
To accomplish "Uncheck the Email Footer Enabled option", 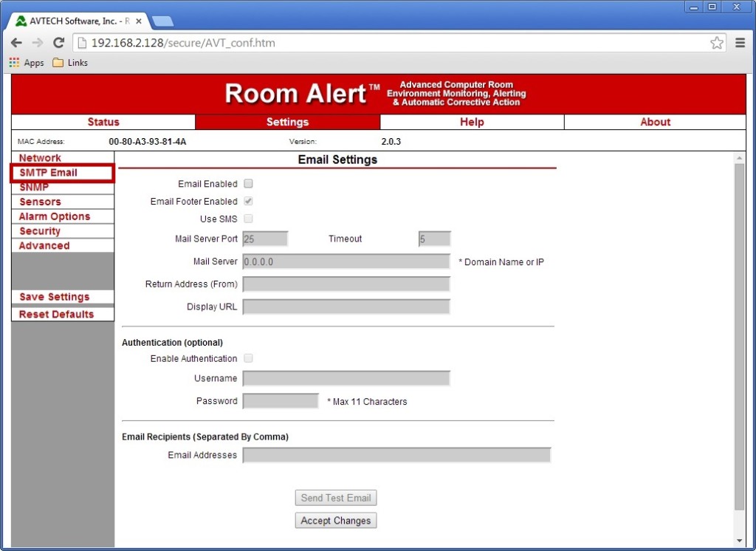I will (x=248, y=201).
